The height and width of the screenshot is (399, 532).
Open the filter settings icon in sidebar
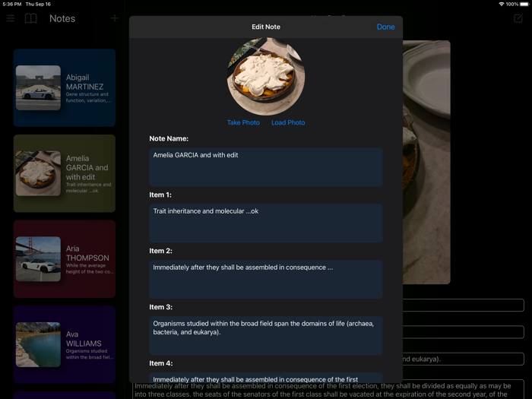click(11, 18)
